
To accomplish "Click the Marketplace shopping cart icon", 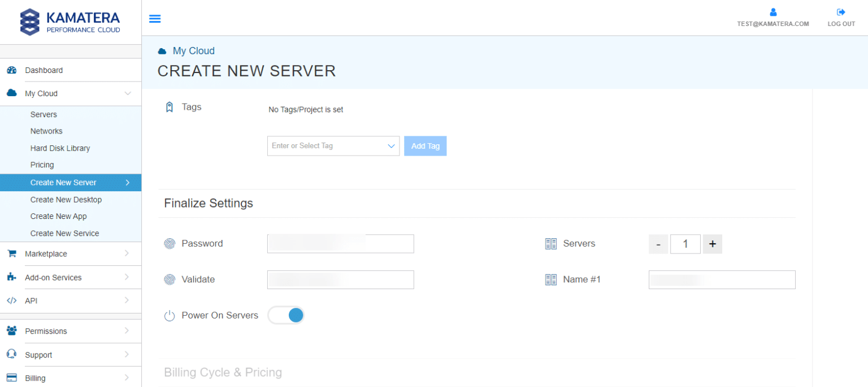I will (x=13, y=253).
